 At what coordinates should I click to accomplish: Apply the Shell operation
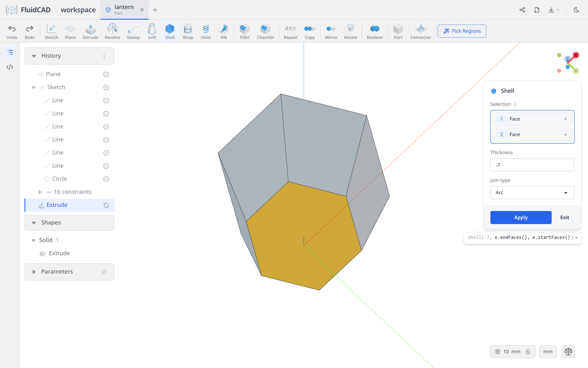pyautogui.click(x=521, y=217)
